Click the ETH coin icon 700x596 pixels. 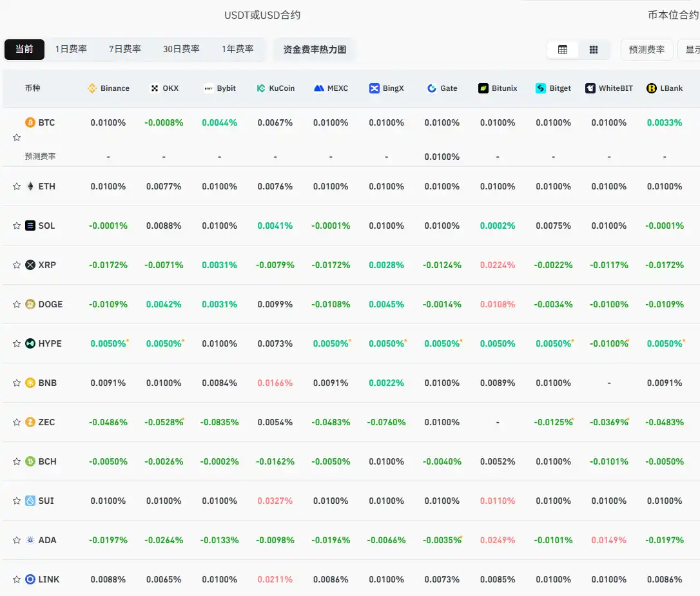(30, 186)
